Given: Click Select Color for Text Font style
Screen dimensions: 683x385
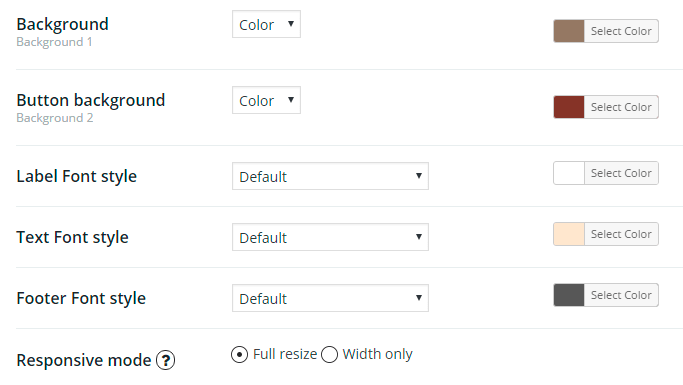Looking at the screenshot, I should [621, 234].
